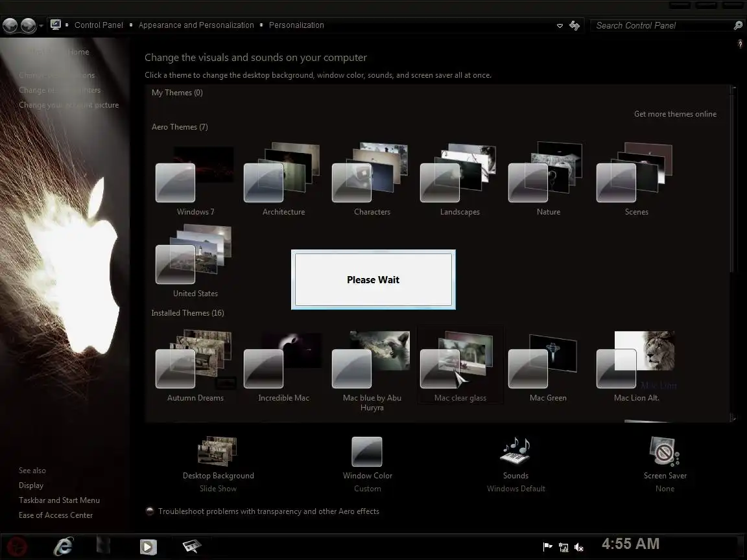Choose Mac blue by Abu Huryra theme
Image resolution: width=747 pixels, height=560 pixels.
pyautogui.click(x=372, y=371)
